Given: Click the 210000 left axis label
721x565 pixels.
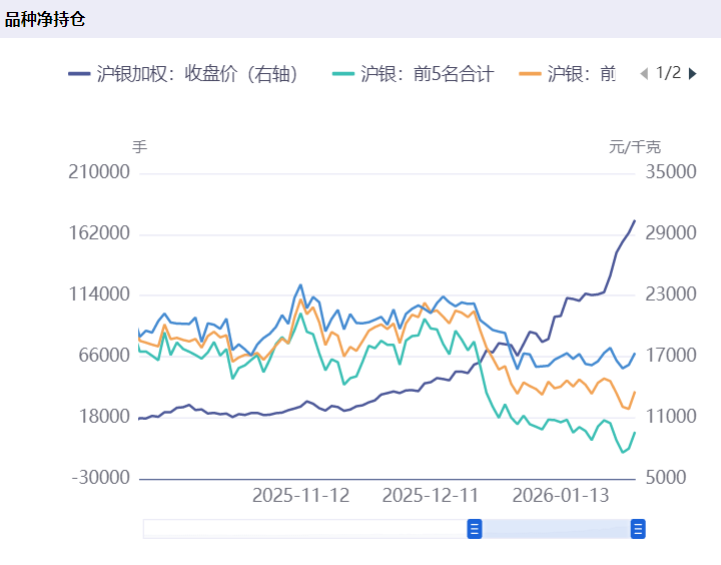Looking at the screenshot, I should pyautogui.click(x=99, y=172).
